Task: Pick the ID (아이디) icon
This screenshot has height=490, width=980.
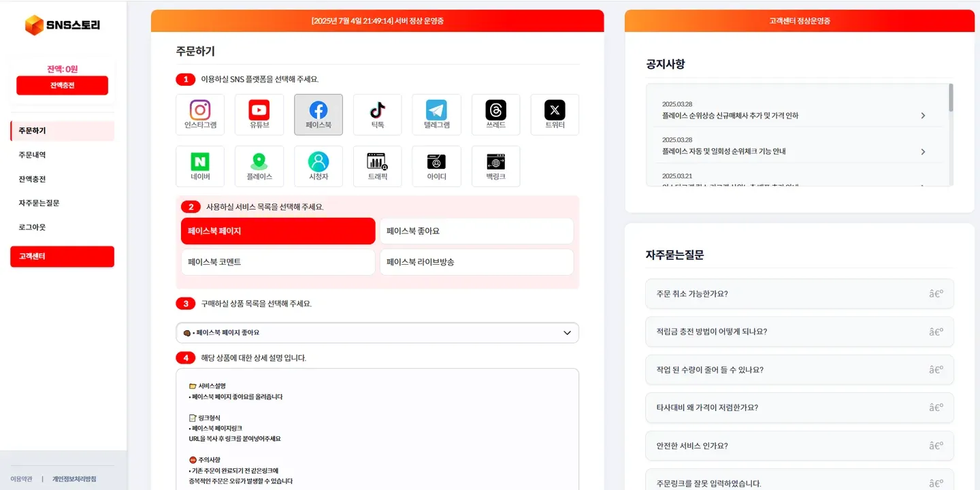Action: pos(437,166)
